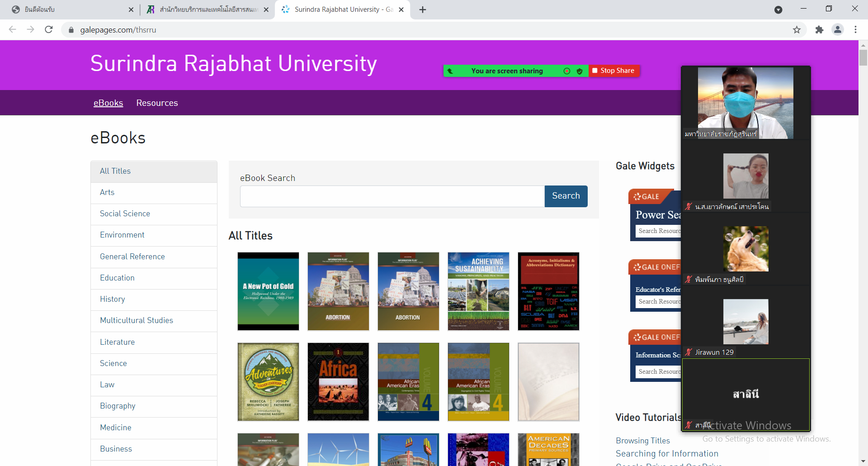
Task: Click the page vertical scrollbar thumb
Action: pos(863,57)
